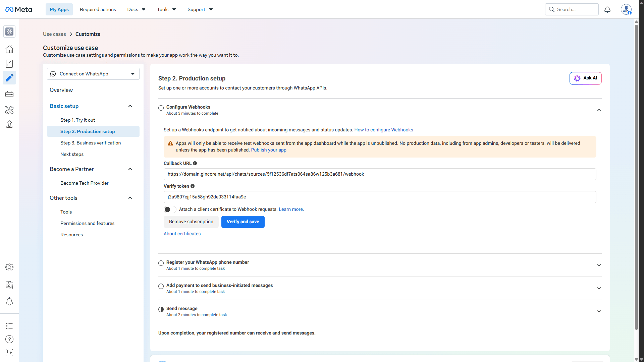Click the WhatsApp icon in use case selector

[53, 74]
